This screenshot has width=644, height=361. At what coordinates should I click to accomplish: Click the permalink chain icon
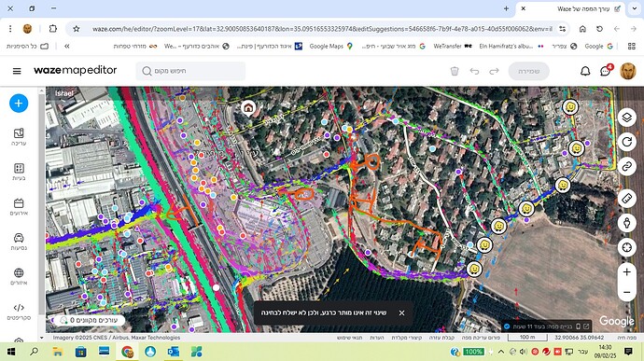tap(627, 166)
